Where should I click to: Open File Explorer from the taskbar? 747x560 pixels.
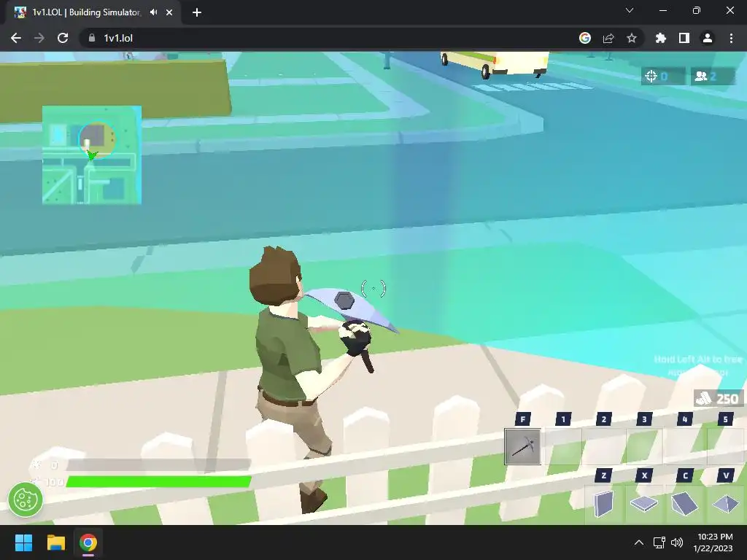click(55, 542)
